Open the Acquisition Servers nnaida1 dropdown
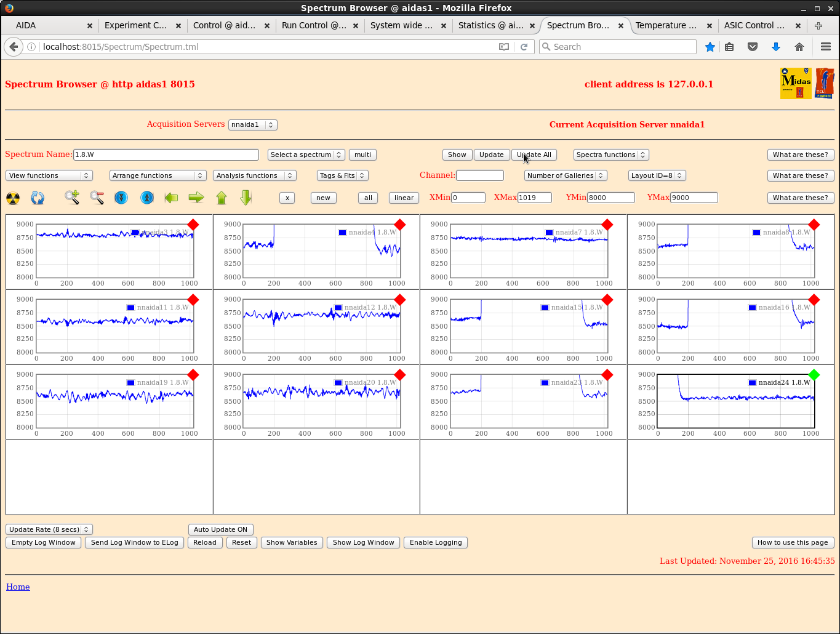 (253, 124)
